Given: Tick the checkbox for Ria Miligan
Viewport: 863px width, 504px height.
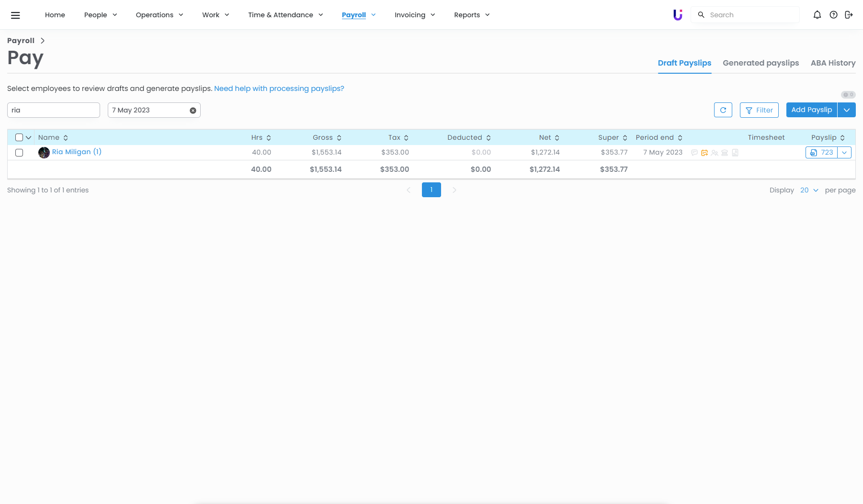Looking at the screenshot, I should (x=19, y=153).
